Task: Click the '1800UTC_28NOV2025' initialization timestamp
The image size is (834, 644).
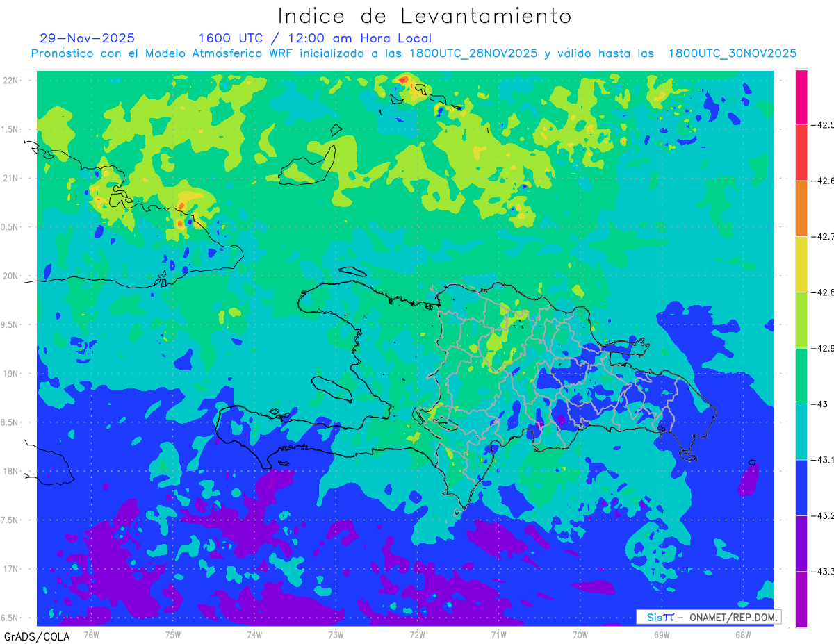Action: pyautogui.click(x=473, y=53)
